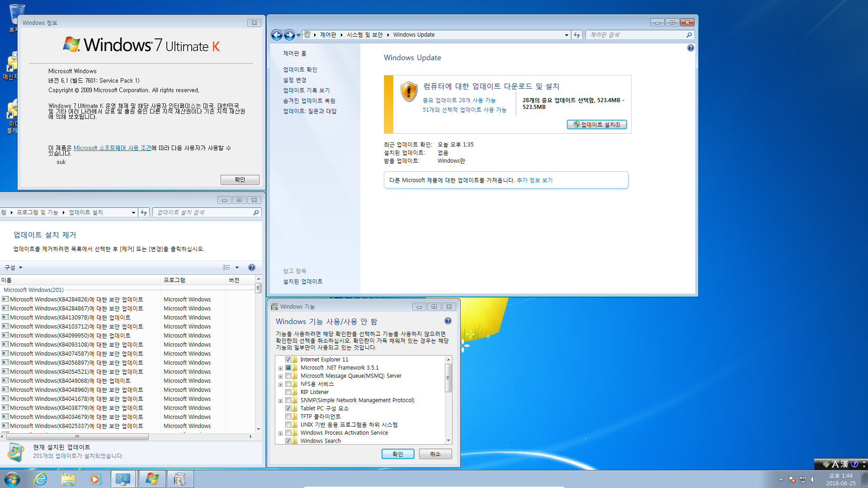This screenshot has height=488, width=868.
Task: Select 업데이트 확인 in sidebar
Action: [x=300, y=70]
